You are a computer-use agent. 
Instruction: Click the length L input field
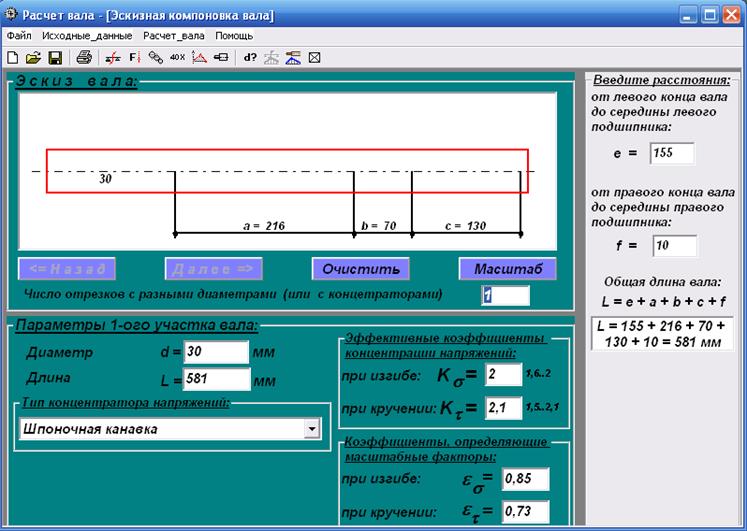click(217, 379)
